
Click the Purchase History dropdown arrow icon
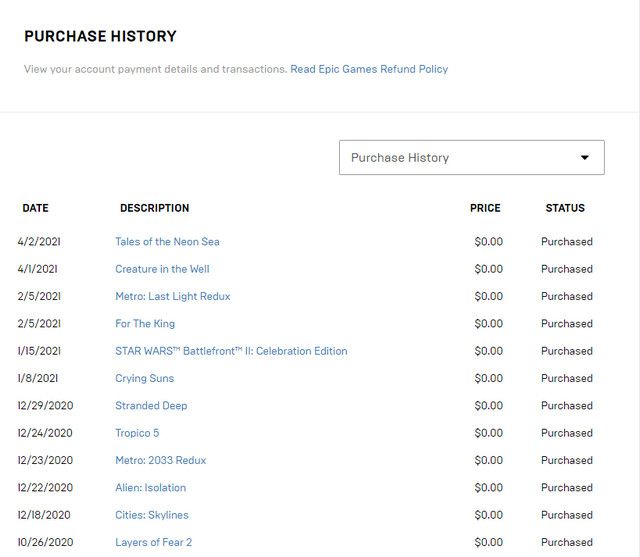pos(584,158)
